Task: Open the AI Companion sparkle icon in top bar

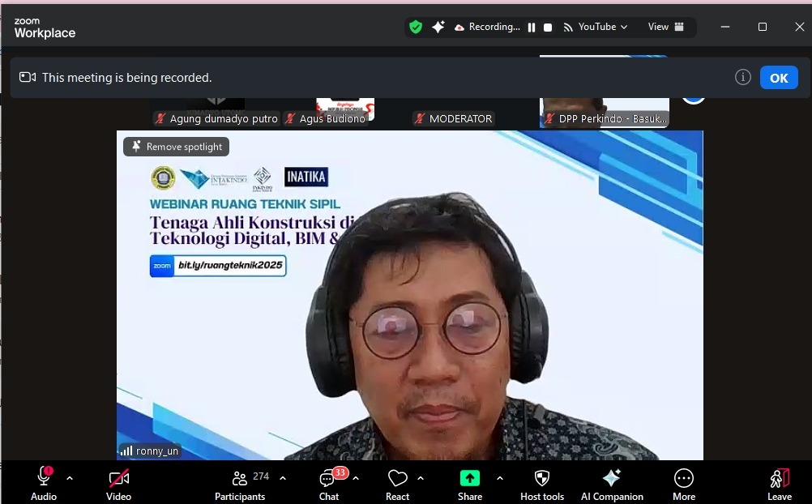Action: click(x=438, y=27)
